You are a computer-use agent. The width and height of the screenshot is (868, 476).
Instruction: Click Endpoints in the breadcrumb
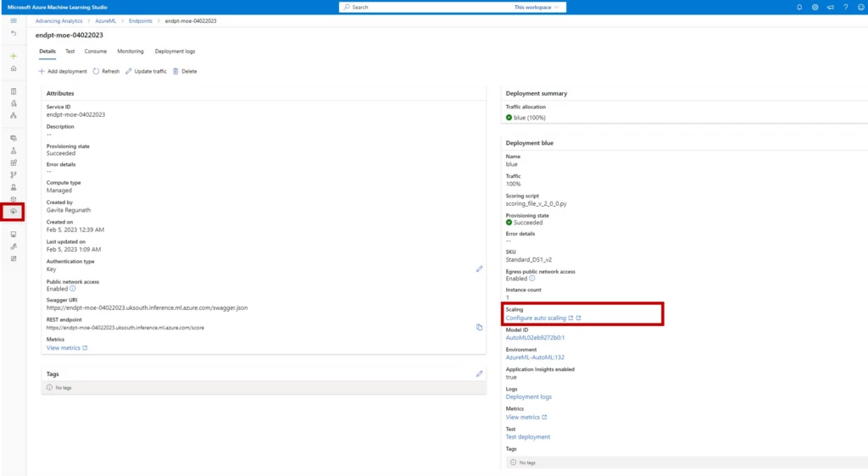click(141, 20)
